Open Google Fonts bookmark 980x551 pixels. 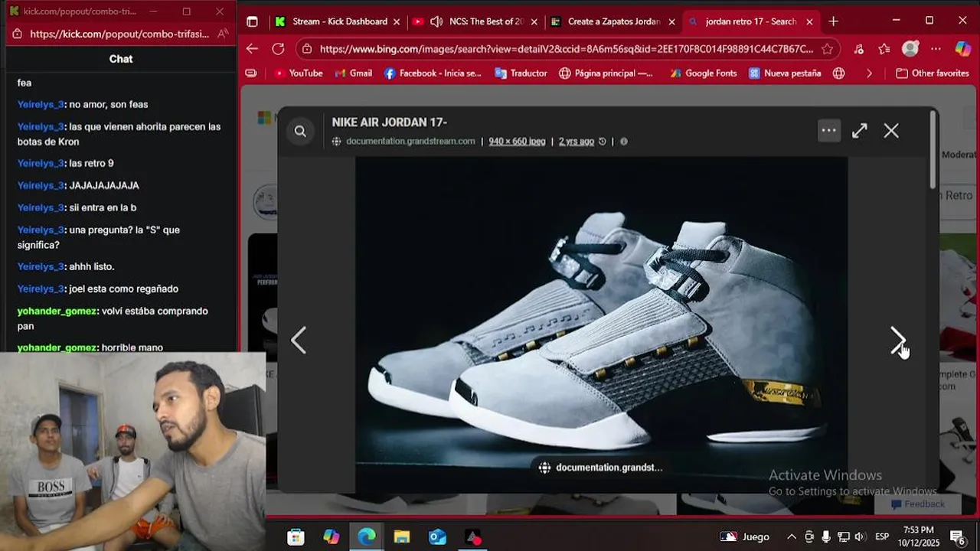coord(703,73)
